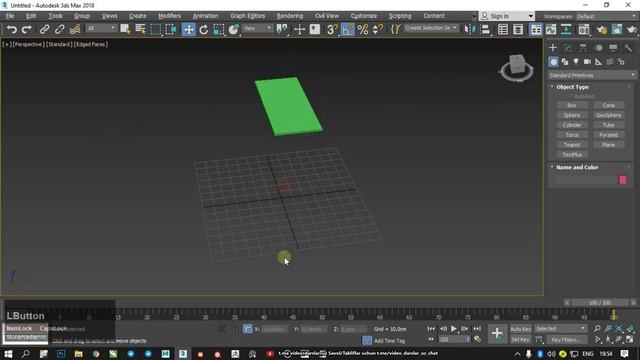
Task: Show the Shapes creation category
Action: [x=565, y=62]
